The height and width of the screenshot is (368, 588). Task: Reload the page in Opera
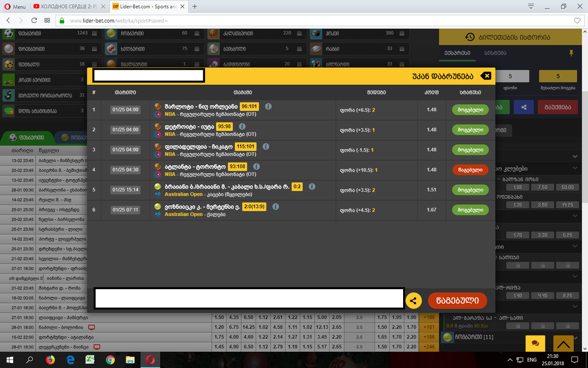coord(34,20)
